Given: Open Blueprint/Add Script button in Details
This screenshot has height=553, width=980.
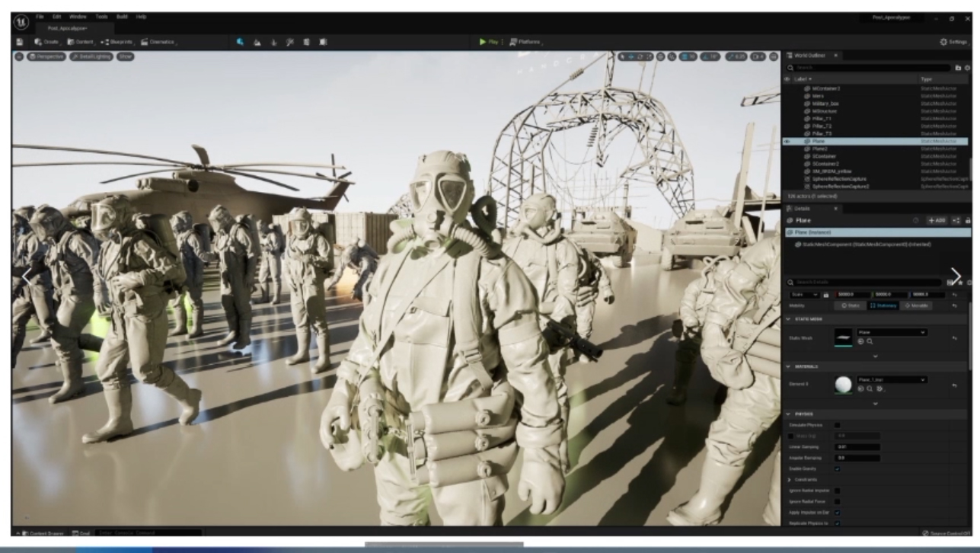Looking at the screenshot, I should coord(956,220).
